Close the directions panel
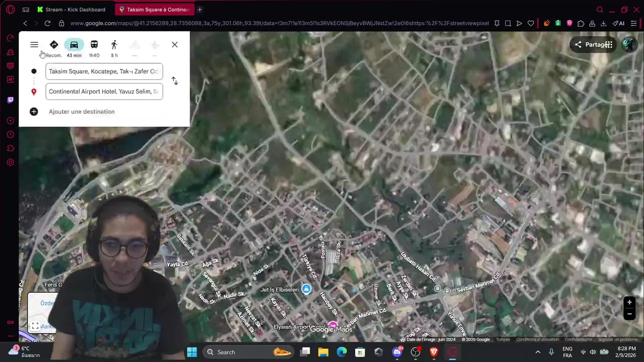 click(175, 45)
